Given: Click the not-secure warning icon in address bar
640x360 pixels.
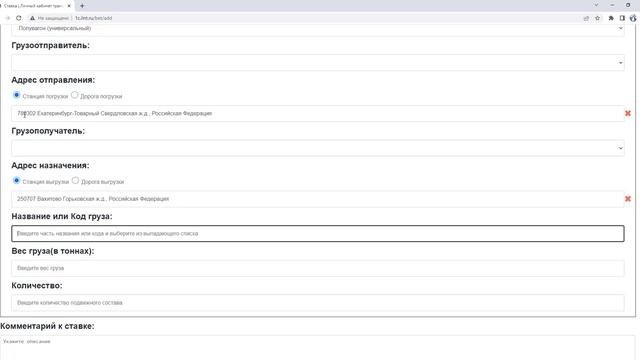Looking at the screenshot, I should [32, 18].
